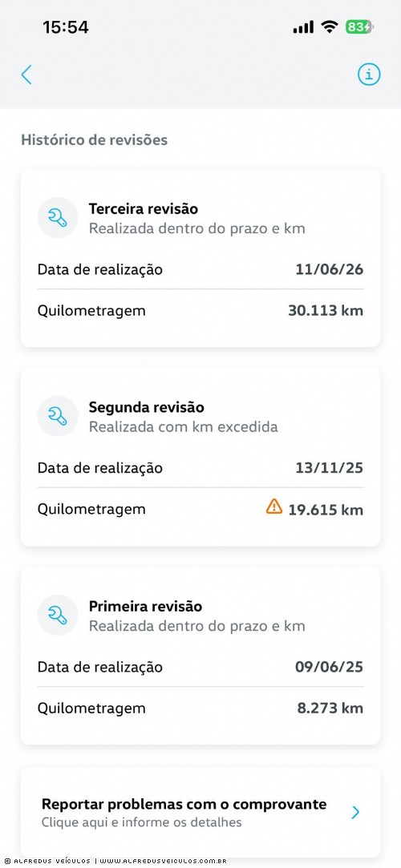Viewport: 401px width, 868px height.
Task: Tap the battery indicator in status bar
Action: click(x=360, y=26)
